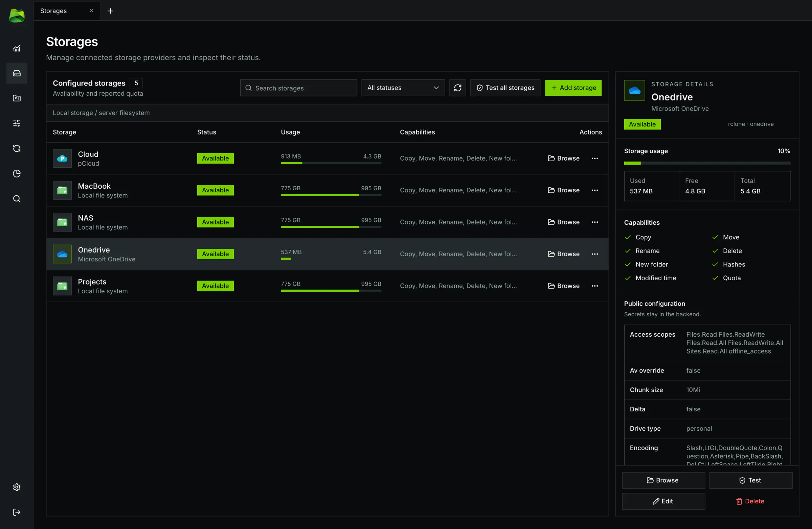Click the Available badge in details panel
The width and height of the screenshot is (812, 529).
pyautogui.click(x=642, y=124)
